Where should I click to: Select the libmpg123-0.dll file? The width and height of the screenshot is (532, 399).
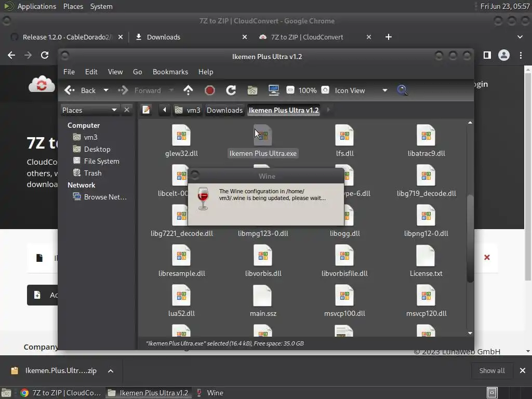click(x=263, y=233)
